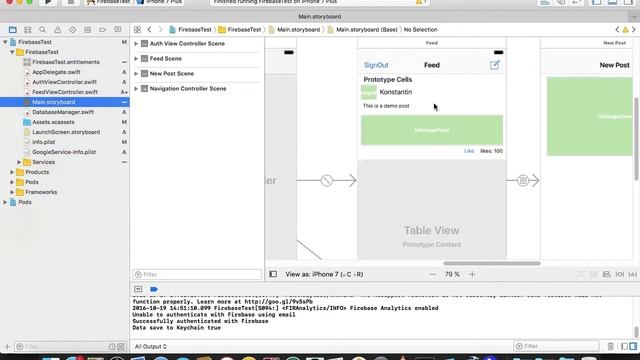
Task: Run the app with play button
Action: 48,2
